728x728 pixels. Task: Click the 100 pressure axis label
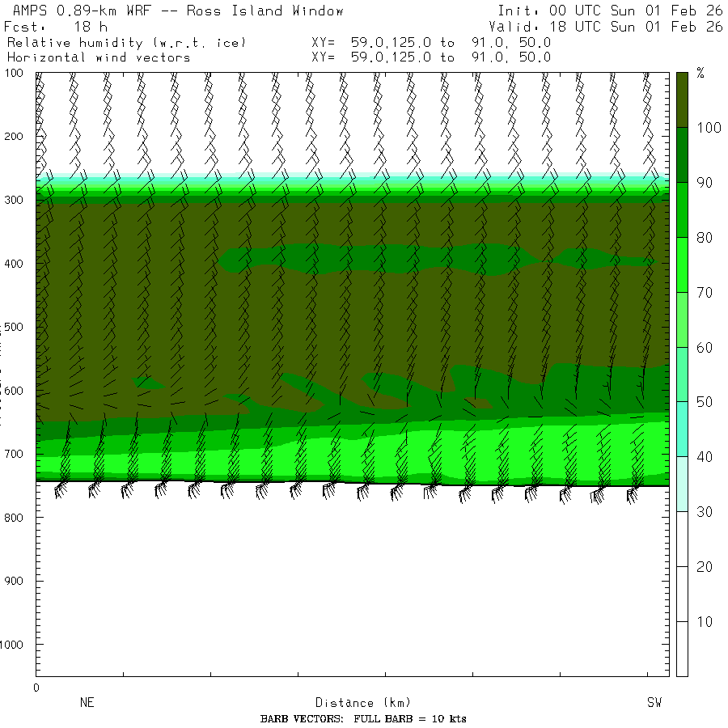(x=14, y=73)
